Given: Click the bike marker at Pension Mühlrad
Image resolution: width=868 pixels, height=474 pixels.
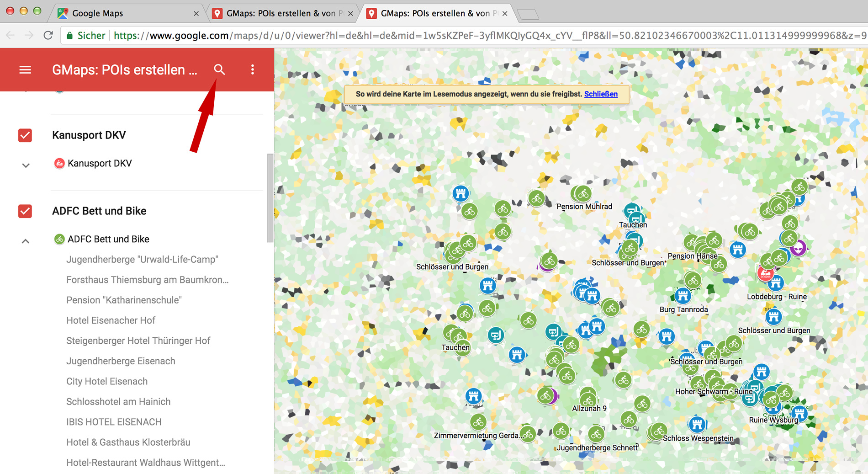Looking at the screenshot, I should [x=583, y=194].
